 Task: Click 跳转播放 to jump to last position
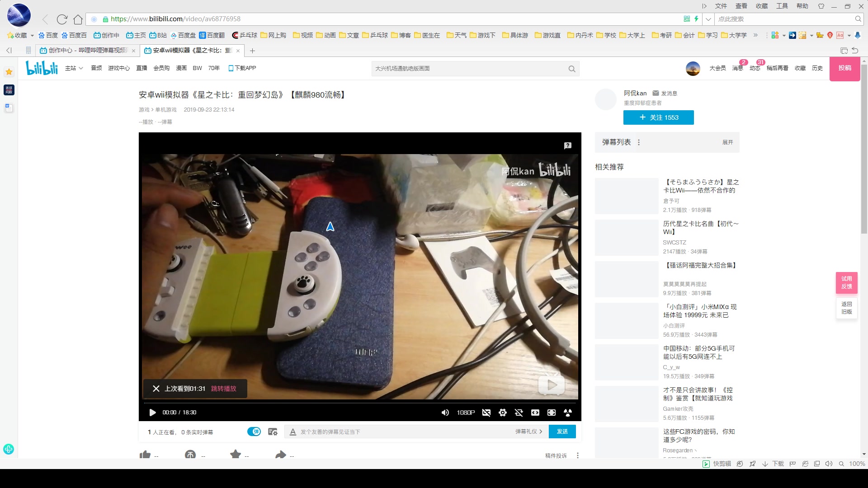tap(224, 389)
